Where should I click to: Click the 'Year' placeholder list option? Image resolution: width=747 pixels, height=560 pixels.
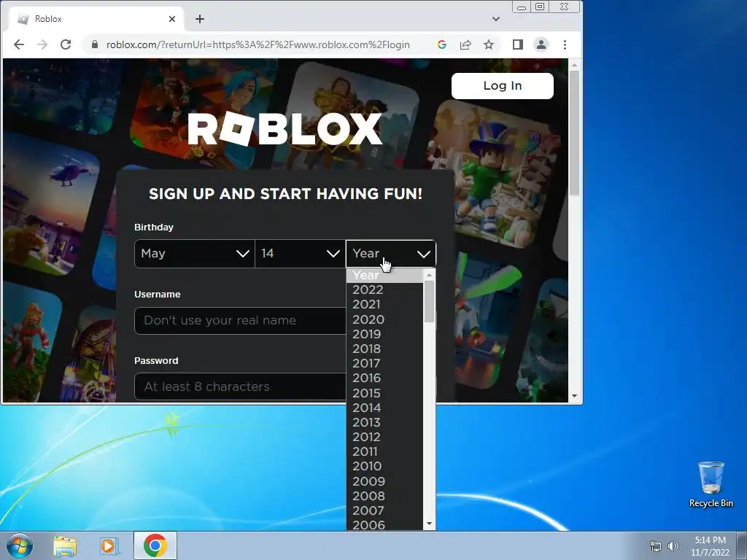(x=384, y=275)
